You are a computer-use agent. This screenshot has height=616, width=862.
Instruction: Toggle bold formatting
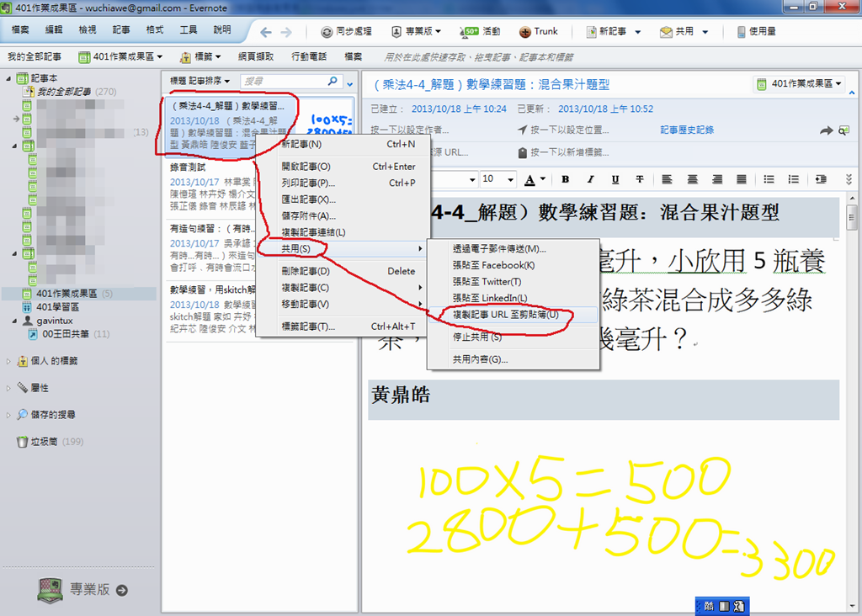coord(565,179)
